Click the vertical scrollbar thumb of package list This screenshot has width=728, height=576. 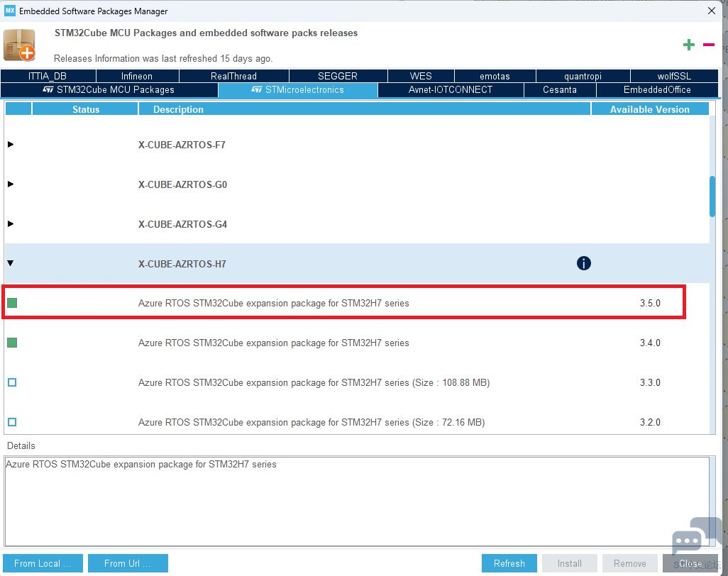tap(712, 196)
